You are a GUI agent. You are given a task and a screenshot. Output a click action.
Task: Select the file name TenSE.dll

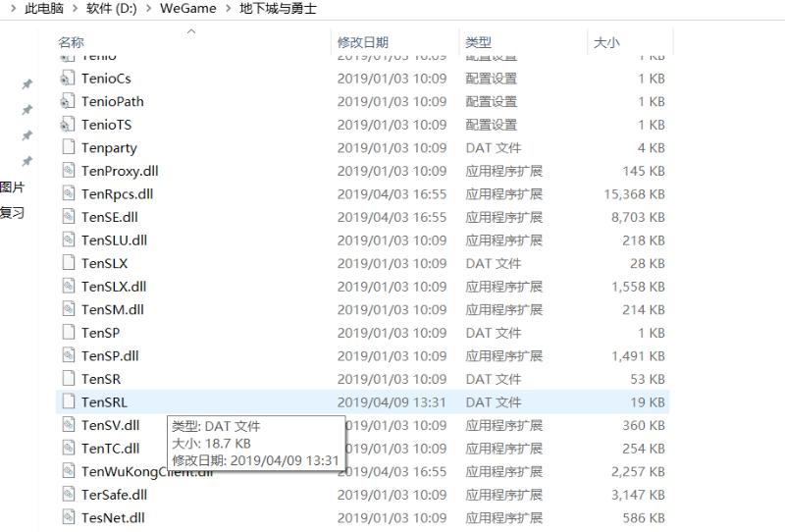(110, 217)
